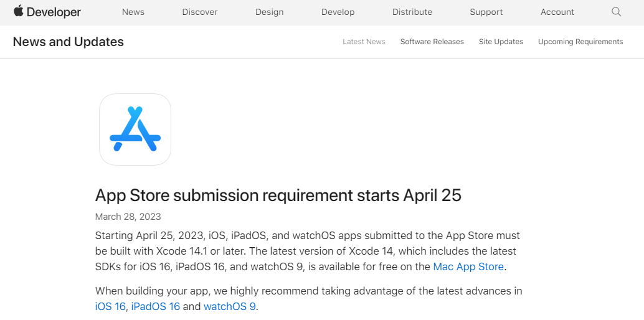Navigate to the Support page

(486, 12)
